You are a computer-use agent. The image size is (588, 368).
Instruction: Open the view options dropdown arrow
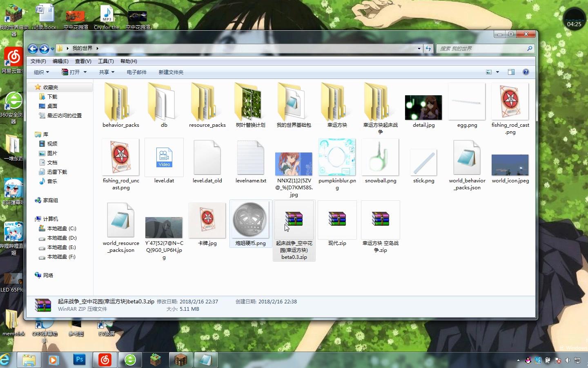tap(497, 72)
